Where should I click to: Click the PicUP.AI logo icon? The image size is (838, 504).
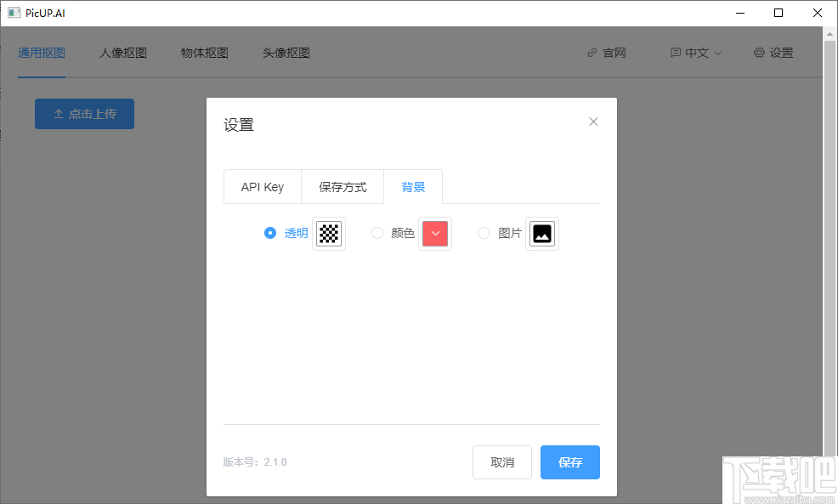(x=14, y=13)
